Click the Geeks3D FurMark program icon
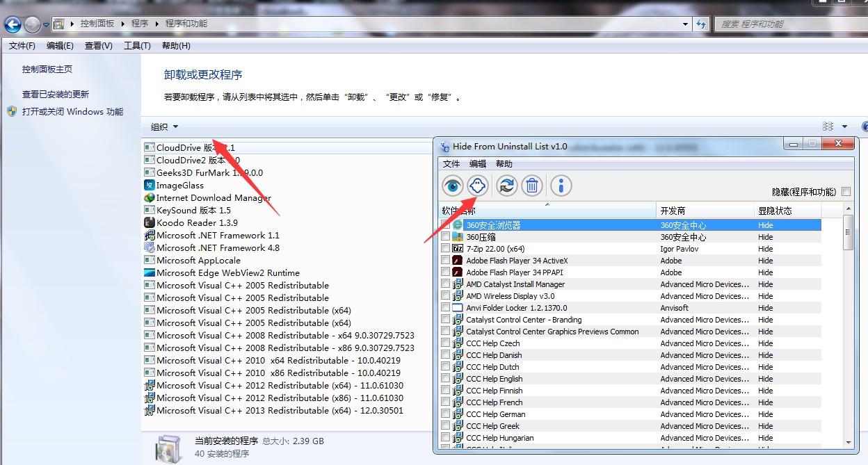868x465 pixels. (149, 172)
